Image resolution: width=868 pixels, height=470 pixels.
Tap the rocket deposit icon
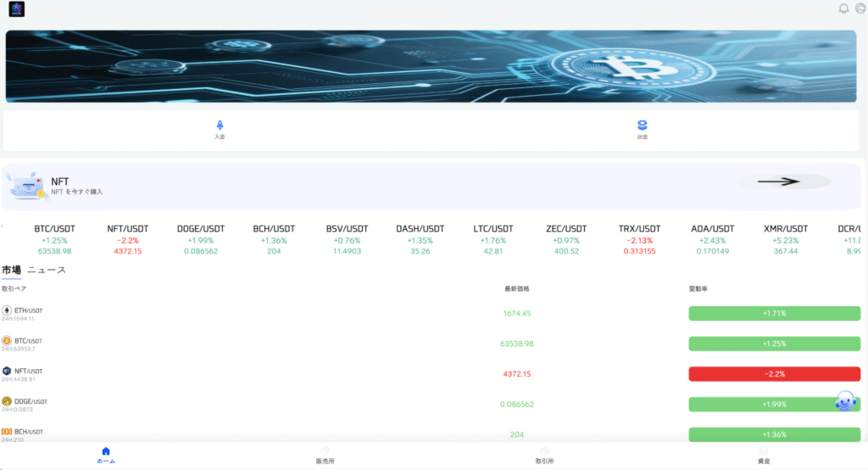(220, 125)
